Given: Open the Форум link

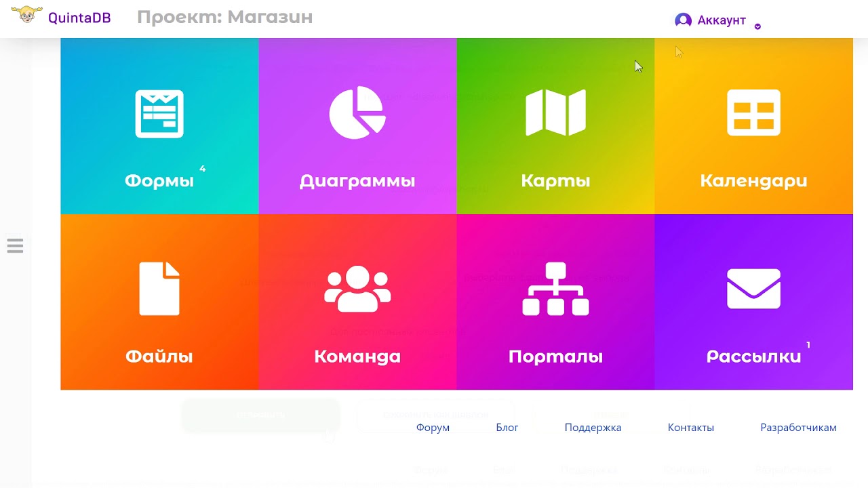Looking at the screenshot, I should [x=433, y=428].
